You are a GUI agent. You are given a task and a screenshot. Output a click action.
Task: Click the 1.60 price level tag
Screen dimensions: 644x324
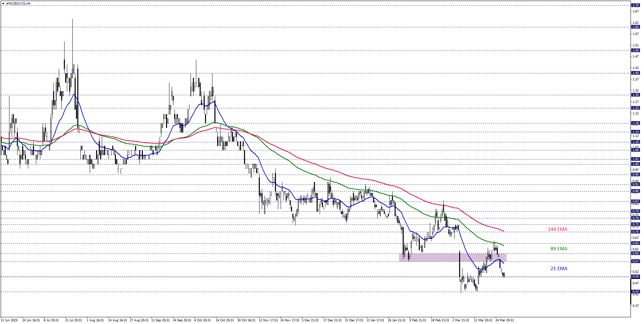635,27
